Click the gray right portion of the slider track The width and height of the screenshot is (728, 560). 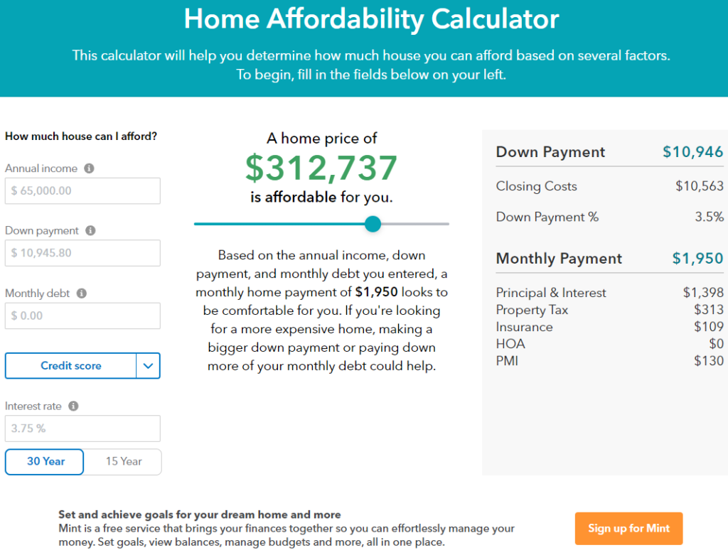click(x=415, y=224)
